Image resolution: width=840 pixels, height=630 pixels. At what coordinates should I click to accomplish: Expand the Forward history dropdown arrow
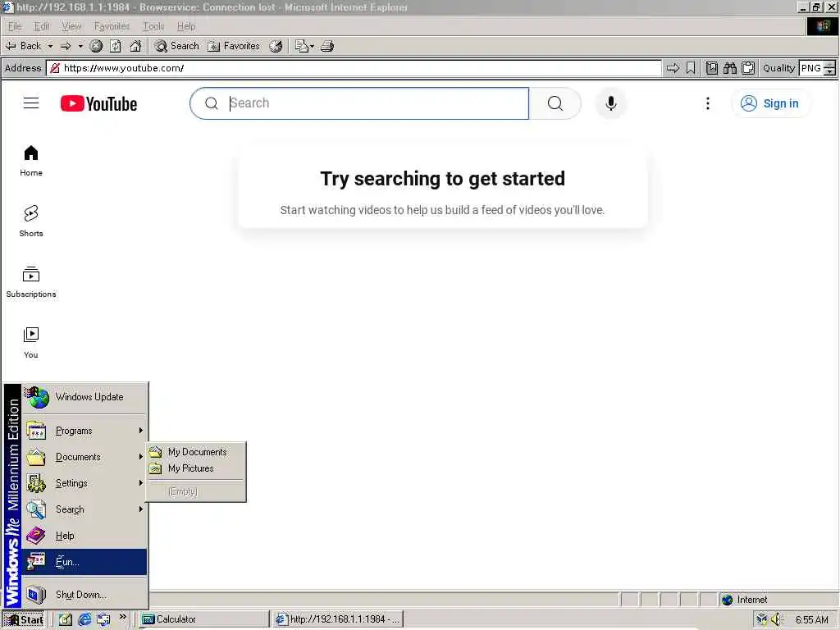pyautogui.click(x=80, y=46)
